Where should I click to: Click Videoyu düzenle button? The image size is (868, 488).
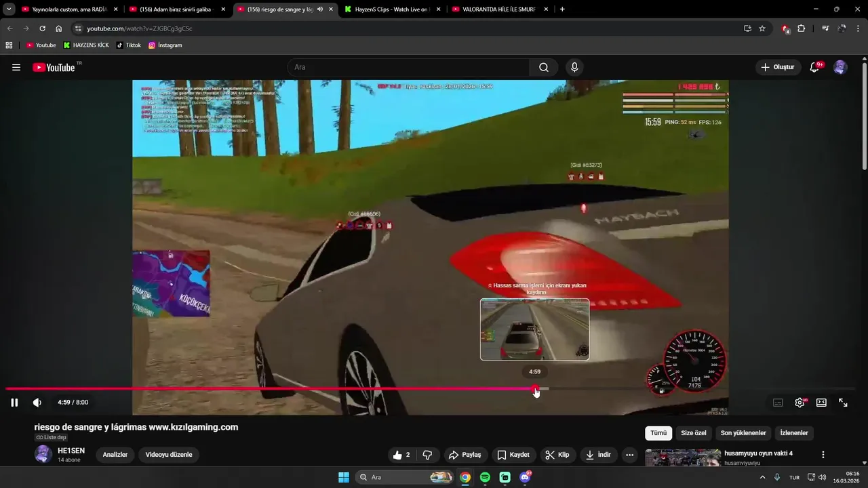click(x=169, y=455)
